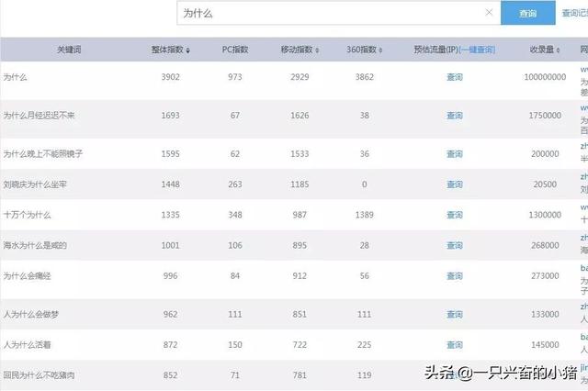Select keyword 为什么 in first row
Image resolution: width=588 pixels, height=391 pixels.
15,77
